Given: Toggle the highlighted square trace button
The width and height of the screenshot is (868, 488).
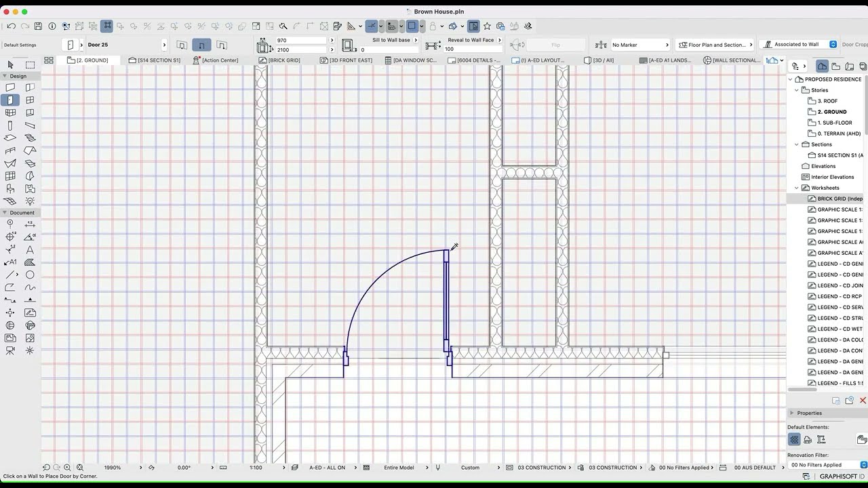Looking at the screenshot, I should 412,26.
